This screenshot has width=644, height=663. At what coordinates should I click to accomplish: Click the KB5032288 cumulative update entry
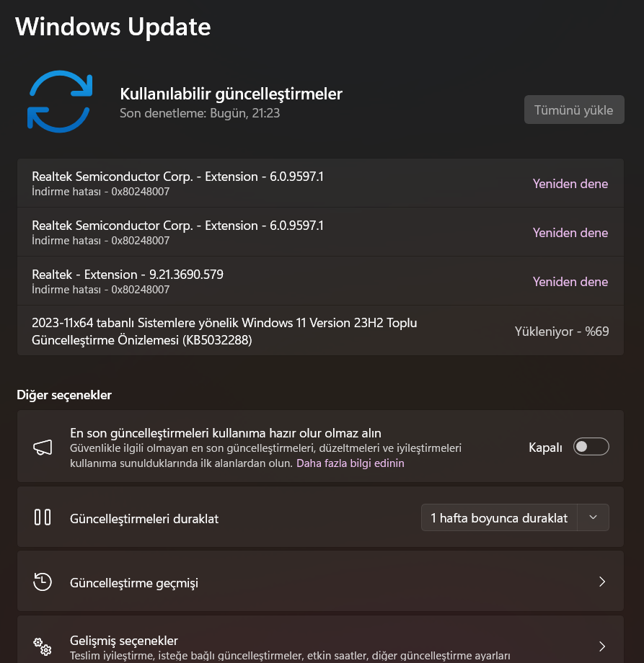(x=320, y=331)
